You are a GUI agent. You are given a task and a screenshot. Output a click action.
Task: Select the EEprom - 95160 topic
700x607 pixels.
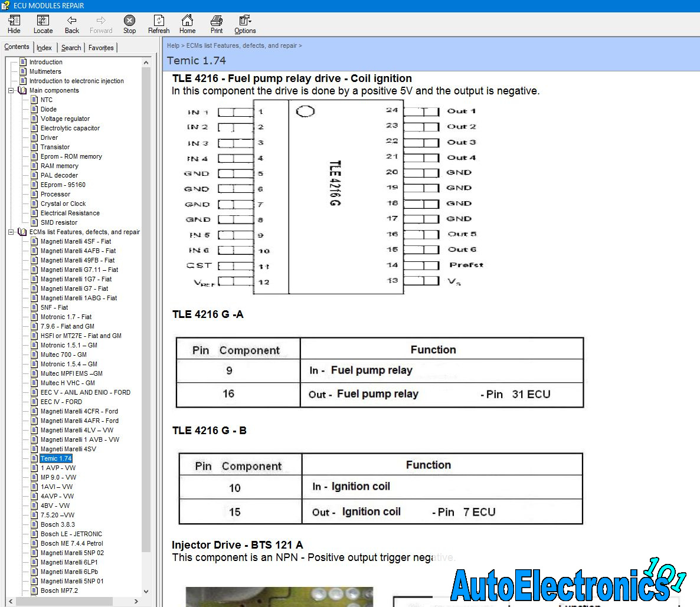(x=63, y=185)
